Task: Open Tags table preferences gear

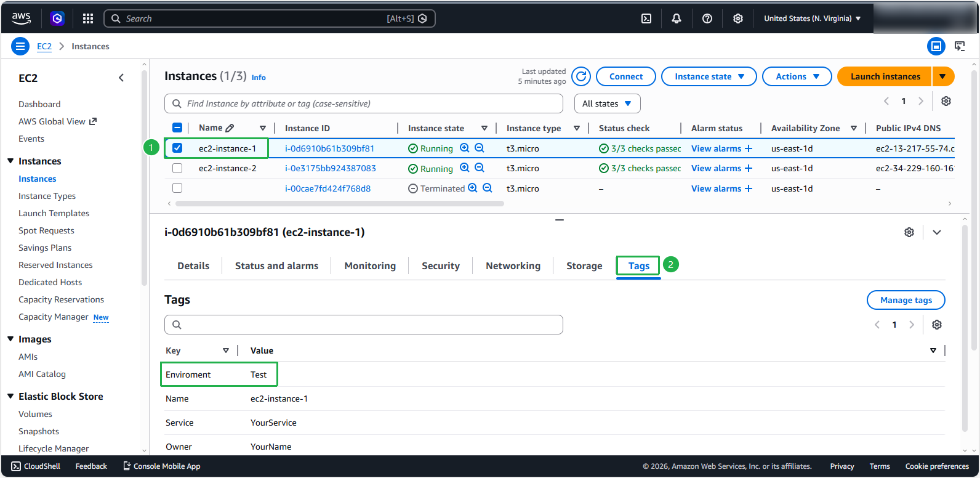Action: point(937,325)
